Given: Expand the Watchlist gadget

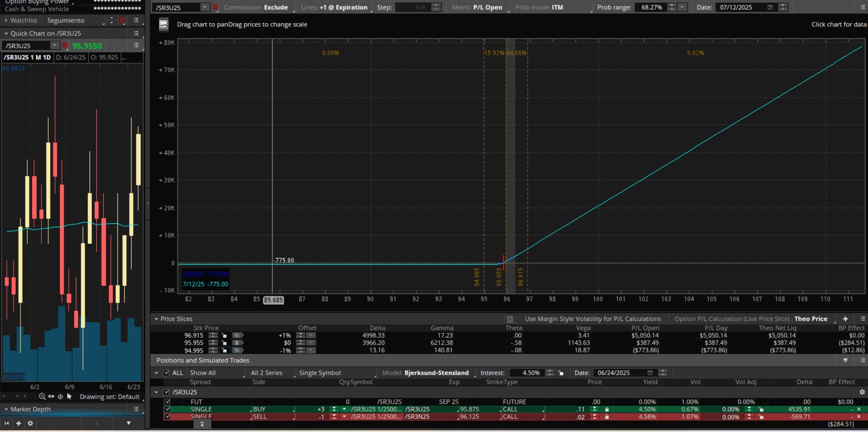Looking at the screenshot, I should tap(6, 20).
